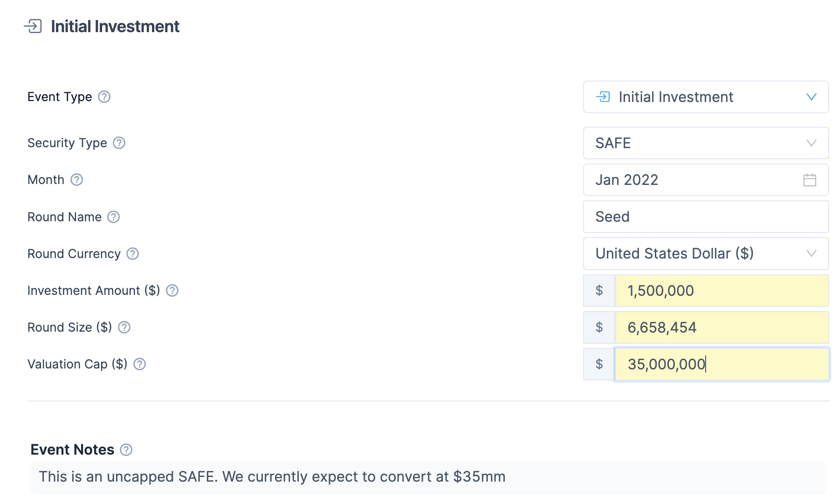Click the Month help question mark icon
Screen dimensions: 838x504
coord(77,180)
